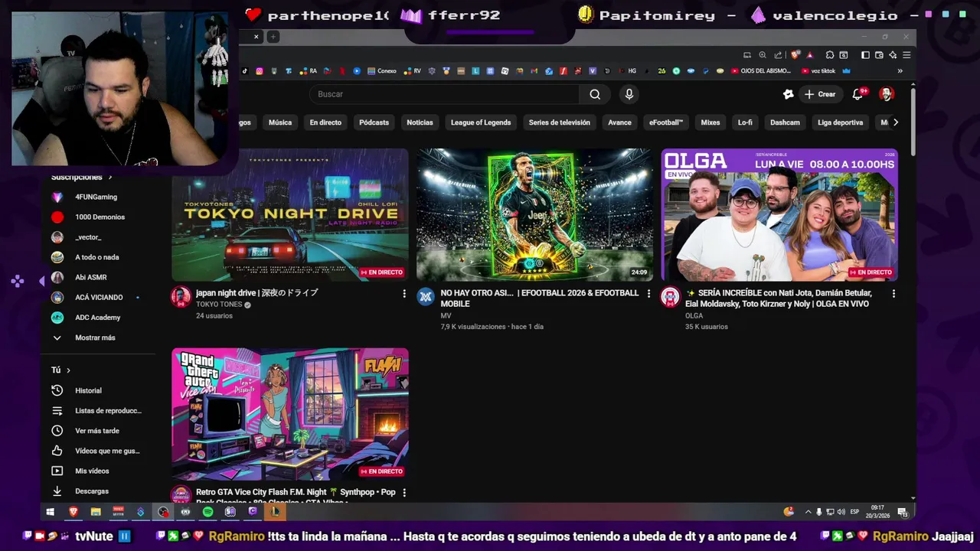Open ADC Academy subscription
Screen dimensions: 980x551
97,318
